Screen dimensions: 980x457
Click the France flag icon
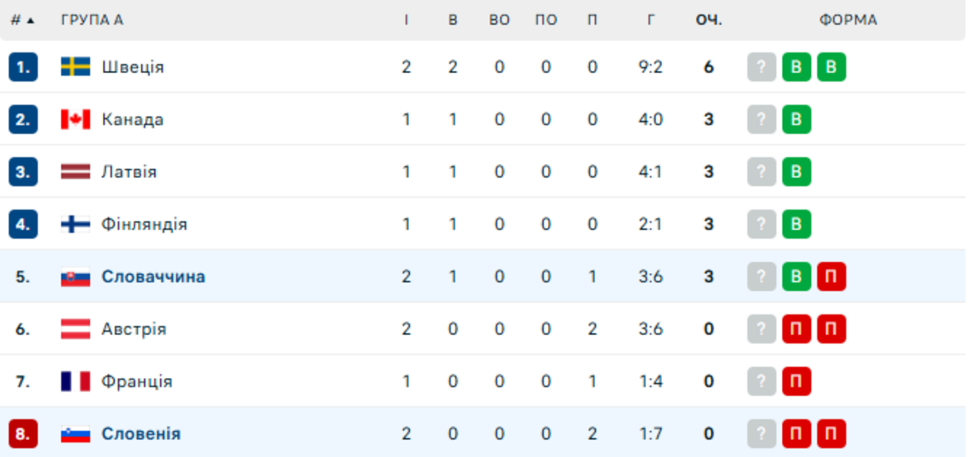pos(75,381)
